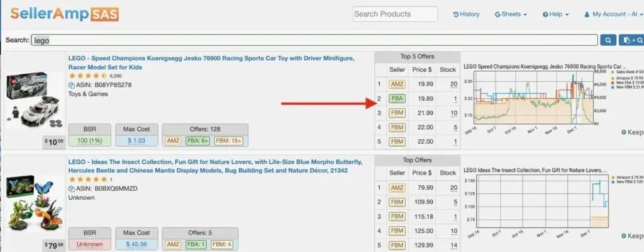Image resolution: width=644 pixels, height=252 pixels.
Task: Click the $10.00 price tag on Koenigsegg image
Action: click(54, 142)
